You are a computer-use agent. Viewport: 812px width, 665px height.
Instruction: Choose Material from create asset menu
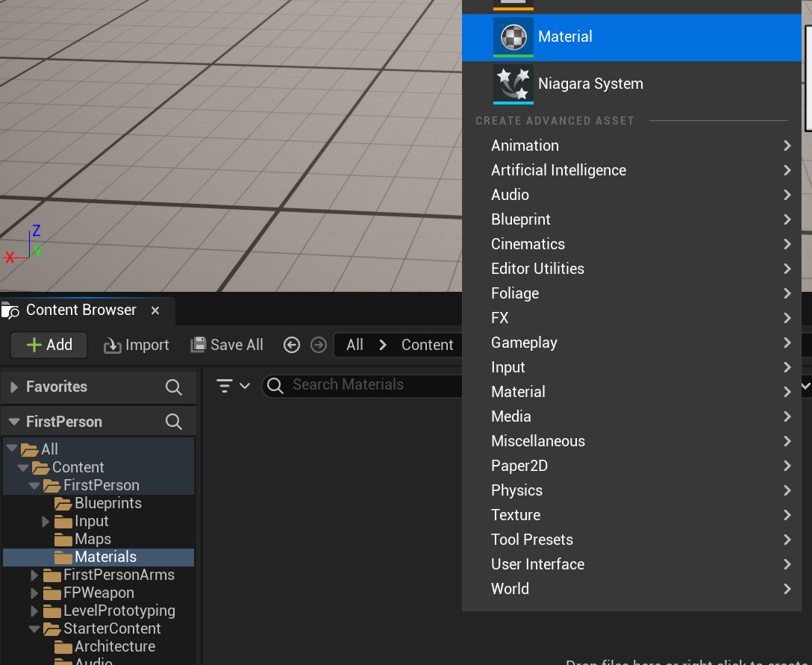pyautogui.click(x=631, y=37)
